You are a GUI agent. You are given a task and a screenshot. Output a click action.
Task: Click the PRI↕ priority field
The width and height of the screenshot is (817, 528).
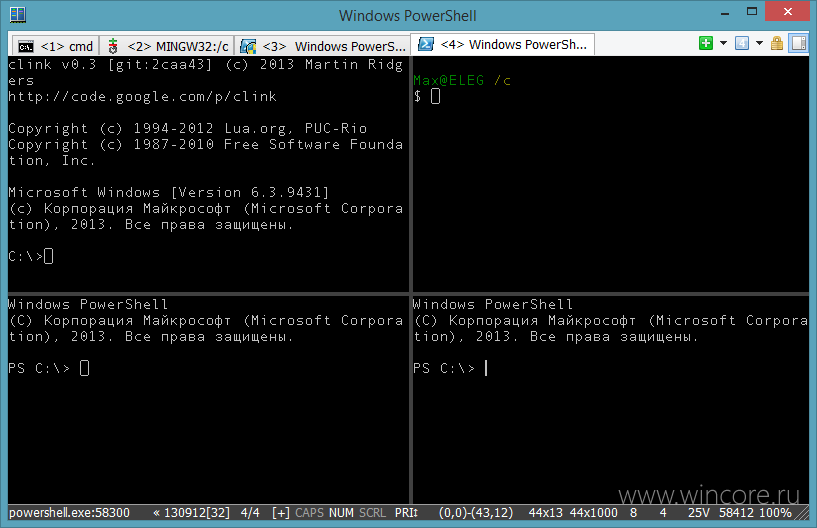click(x=406, y=513)
